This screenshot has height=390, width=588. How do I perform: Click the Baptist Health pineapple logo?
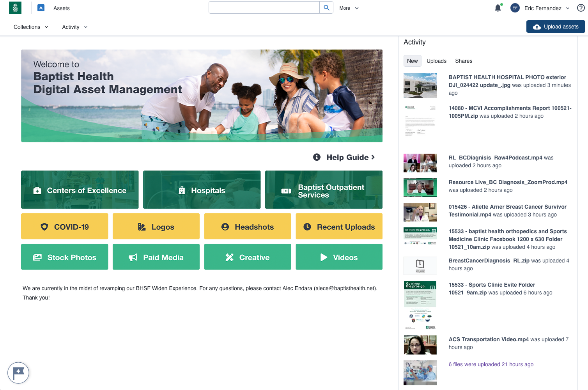pos(15,7)
